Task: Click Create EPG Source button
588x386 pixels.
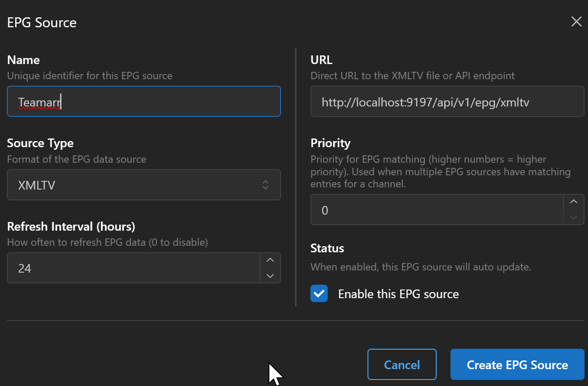Action: [x=517, y=365]
